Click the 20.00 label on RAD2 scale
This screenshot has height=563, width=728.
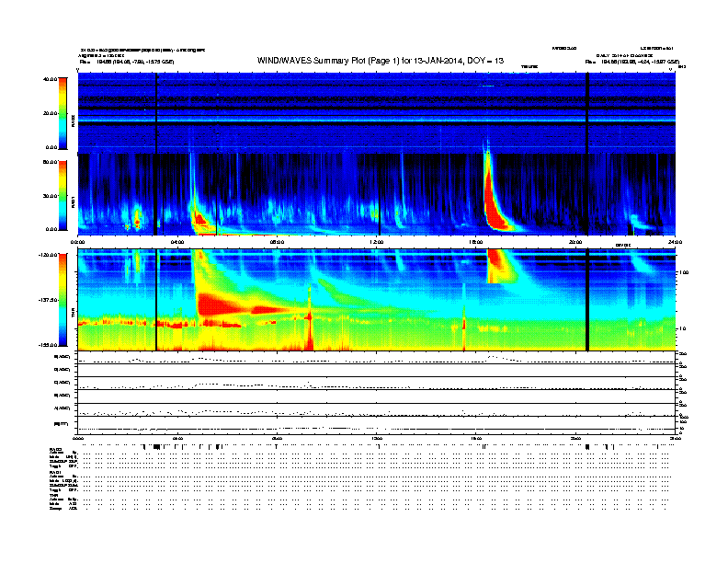click(50, 113)
